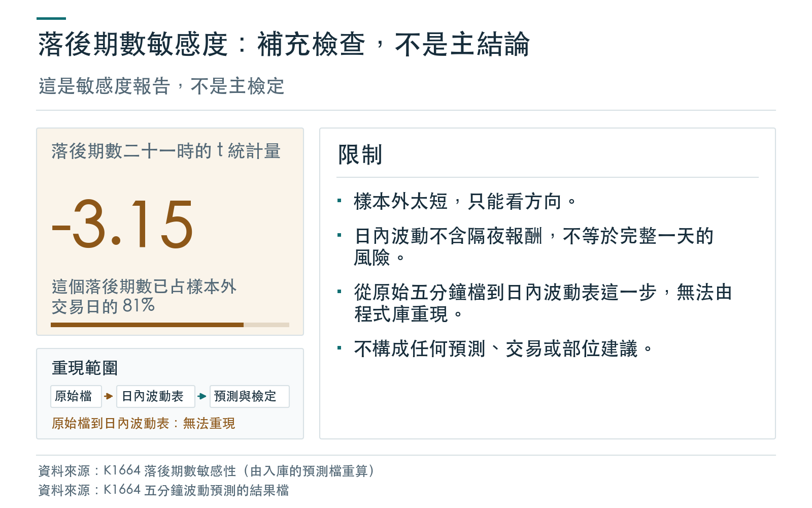
Task: Select the 日內波動表 step box
Action: click(x=156, y=396)
